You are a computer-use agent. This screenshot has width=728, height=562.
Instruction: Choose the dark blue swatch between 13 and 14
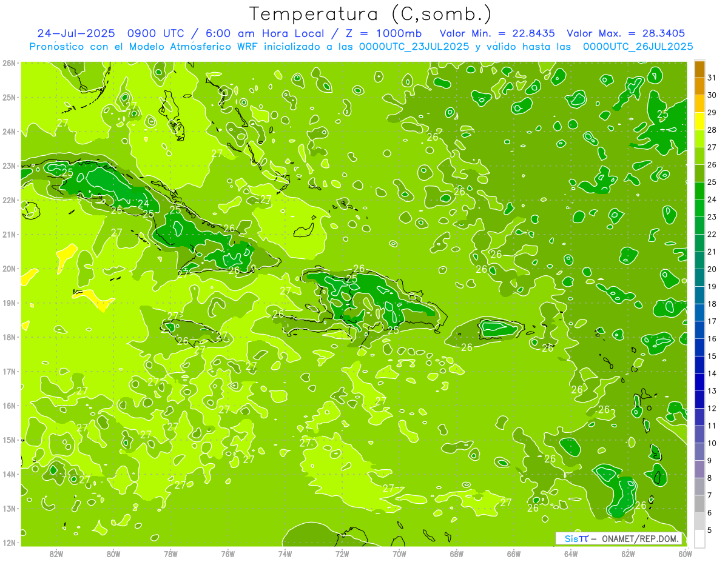click(x=699, y=382)
